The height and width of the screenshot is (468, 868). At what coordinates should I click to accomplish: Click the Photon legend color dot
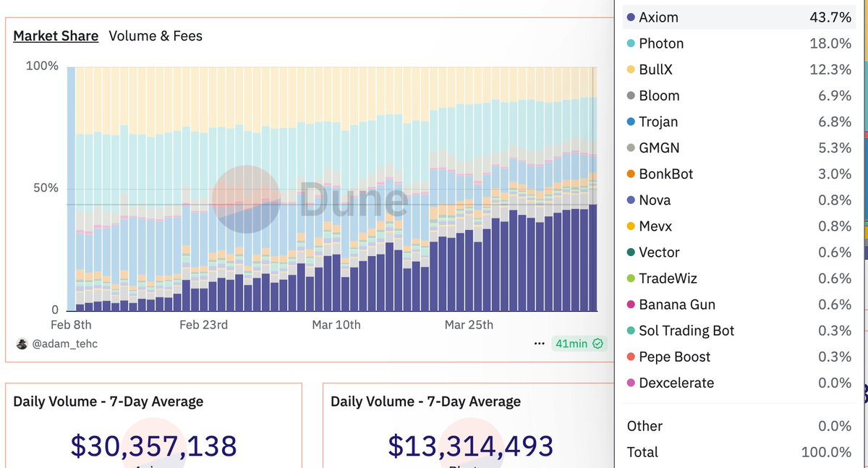pyautogui.click(x=631, y=43)
